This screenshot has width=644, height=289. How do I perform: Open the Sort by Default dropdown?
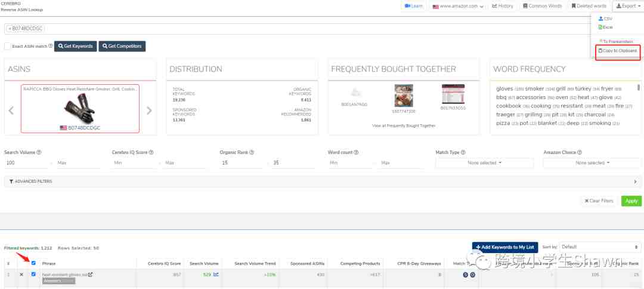coord(600,247)
